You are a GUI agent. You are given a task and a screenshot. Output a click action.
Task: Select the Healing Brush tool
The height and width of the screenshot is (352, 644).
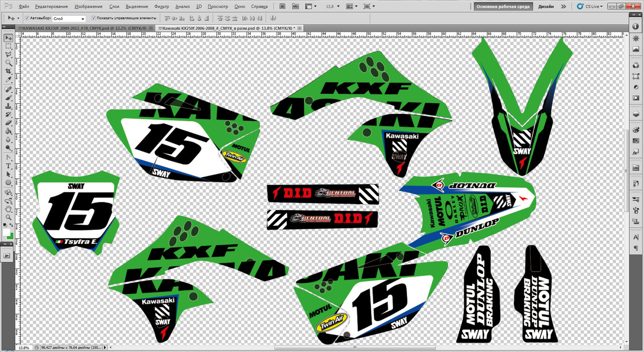point(9,89)
